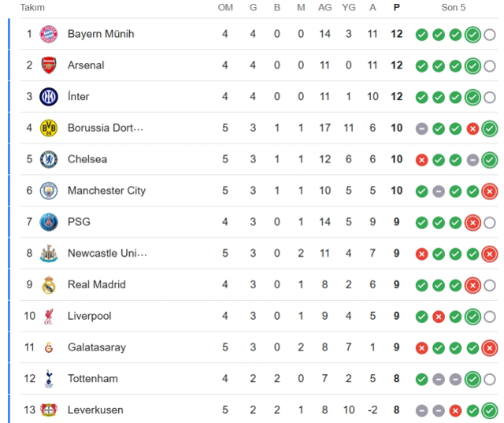This screenshot has height=423, width=504.
Task: Open the Liverpool team link
Action: point(89,316)
